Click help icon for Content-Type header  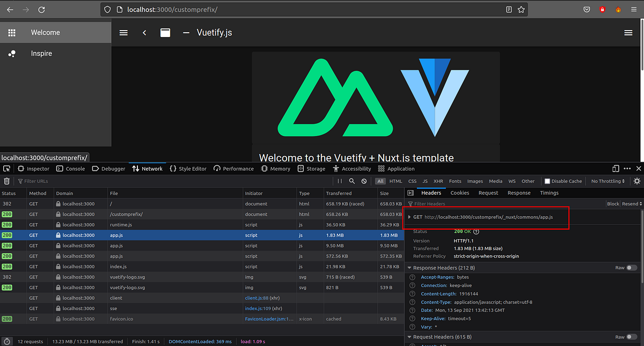(x=412, y=302)
